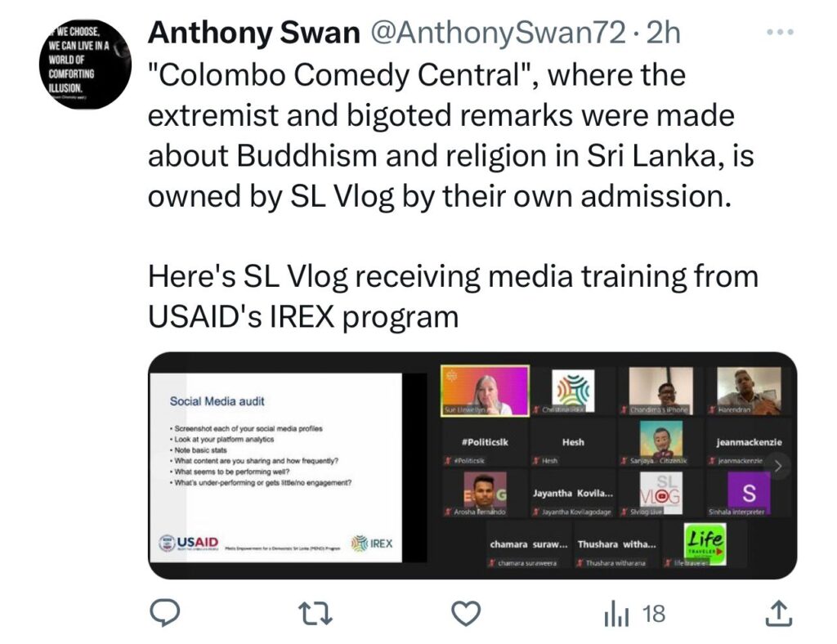The height and width of the screenshot is (644, 837).
Task: Click the retweet icon
Action: tap(315, 614)
